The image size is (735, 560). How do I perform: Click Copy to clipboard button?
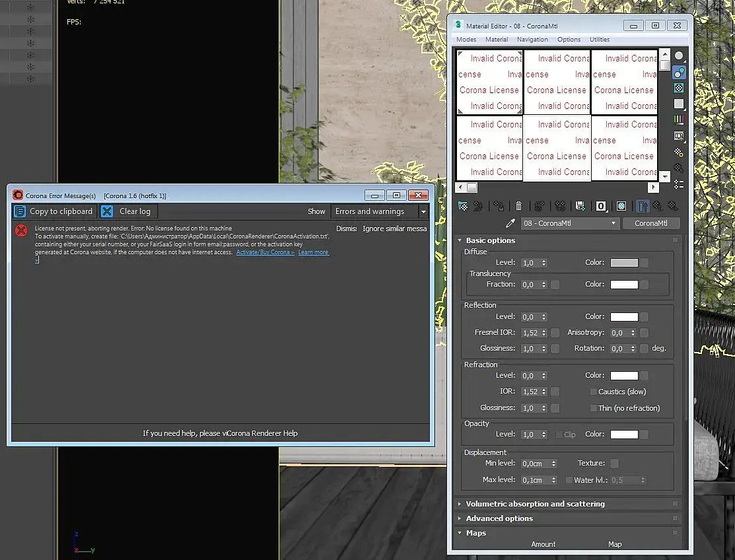click(55, 211)
